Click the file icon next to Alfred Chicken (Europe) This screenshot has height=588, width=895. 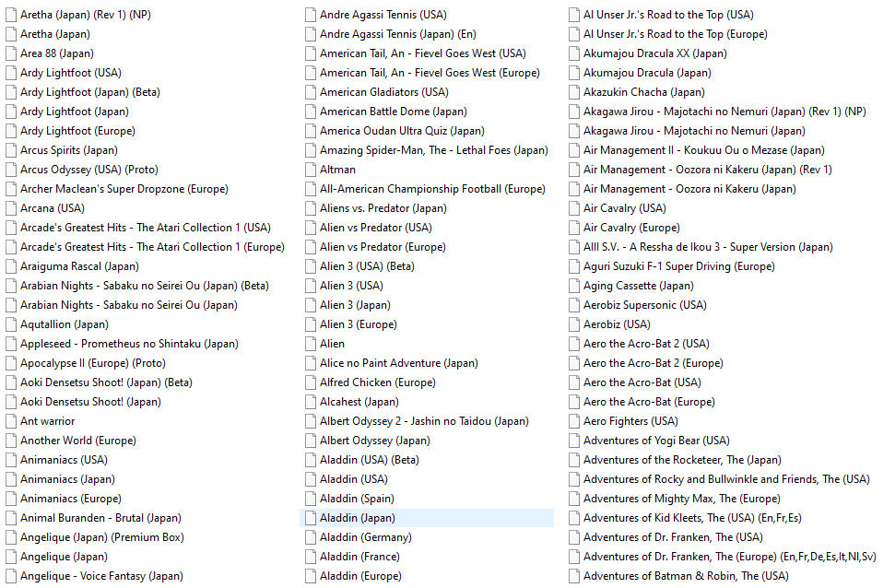311,382
